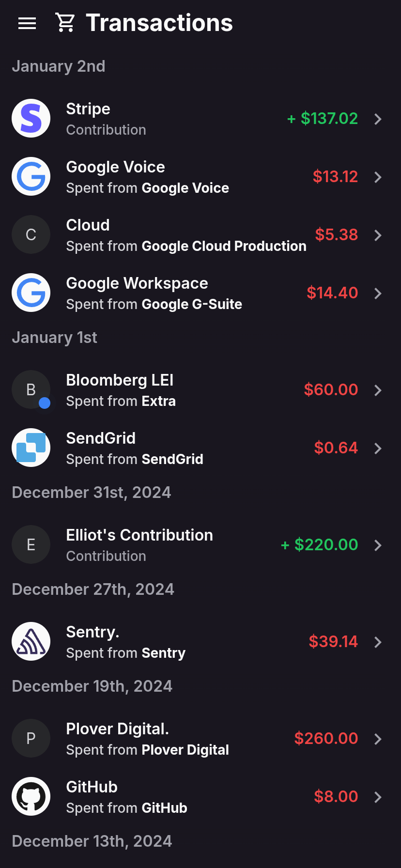Screen dimensions: 401x868
Task: Click the Google Workspace logo icon
Action: [x=31, y=293]
